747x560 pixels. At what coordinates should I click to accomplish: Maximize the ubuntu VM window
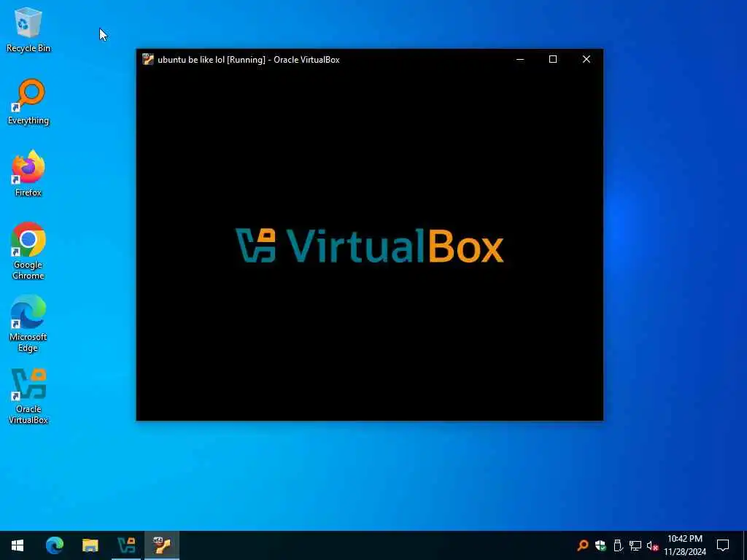pos(553,60)
